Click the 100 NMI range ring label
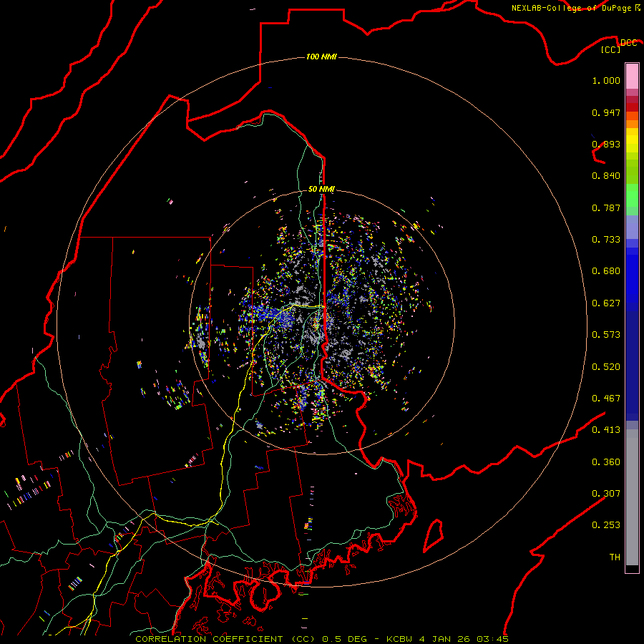Viewport: 644px width, 644px height. (321, 57)
